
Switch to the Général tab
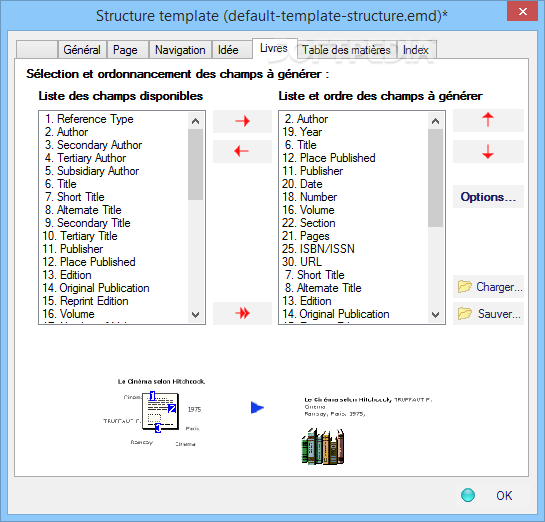(x=82, y=50)
